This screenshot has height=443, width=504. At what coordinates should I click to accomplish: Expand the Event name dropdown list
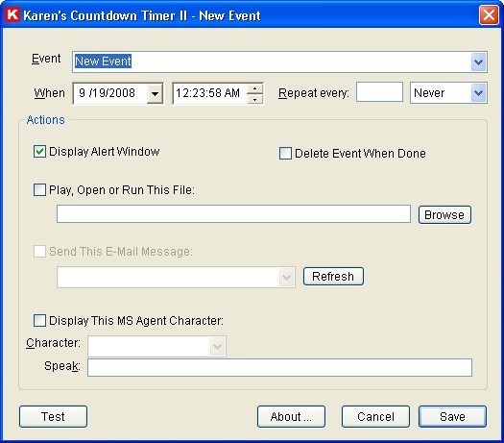pyautogui.click(x=479, y=62)
